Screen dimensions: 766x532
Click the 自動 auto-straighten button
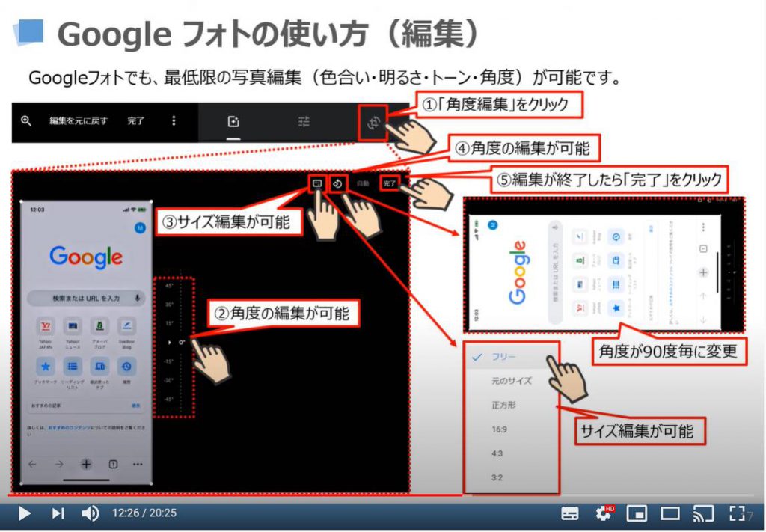363,183
